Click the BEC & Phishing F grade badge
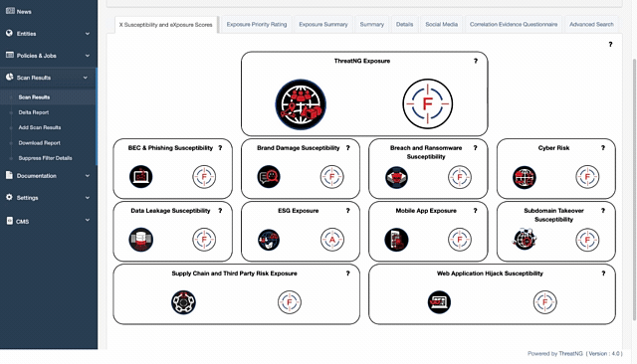 tap(204, 176)
